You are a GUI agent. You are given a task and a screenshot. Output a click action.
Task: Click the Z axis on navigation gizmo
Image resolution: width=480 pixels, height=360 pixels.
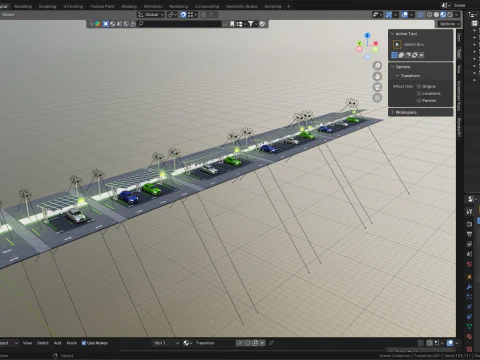[367, 35]
